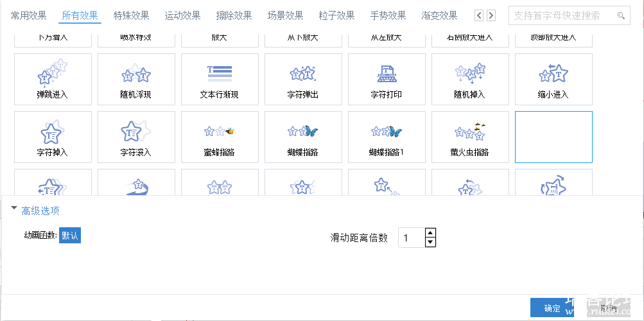
Task: Show more tabs with right arrow
Action: [x=491, y=15]
